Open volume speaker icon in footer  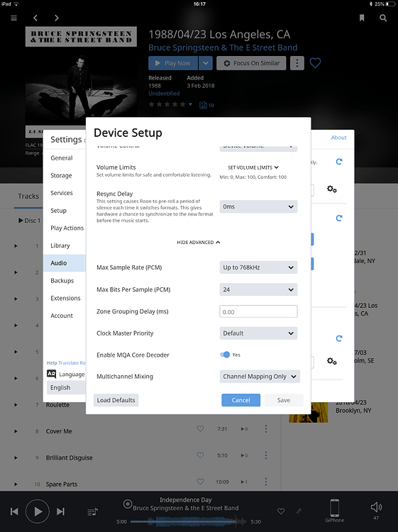(x=376, y=508)
